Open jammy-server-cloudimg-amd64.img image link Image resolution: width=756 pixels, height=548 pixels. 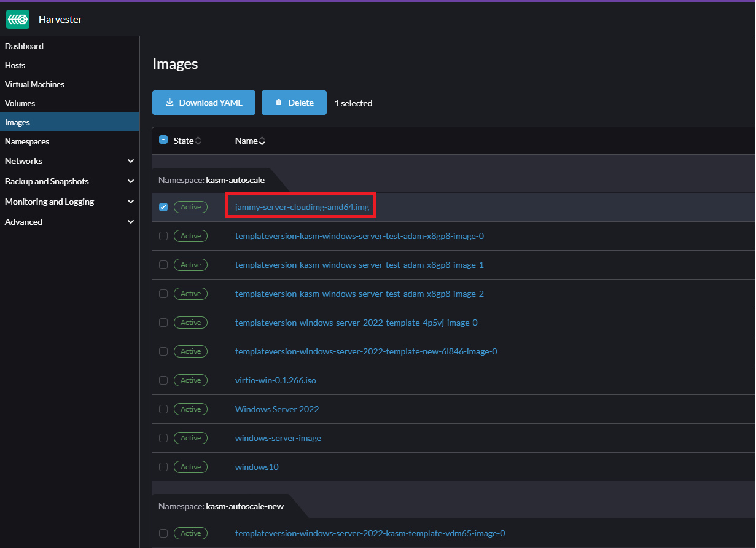[x=302, y=207]
